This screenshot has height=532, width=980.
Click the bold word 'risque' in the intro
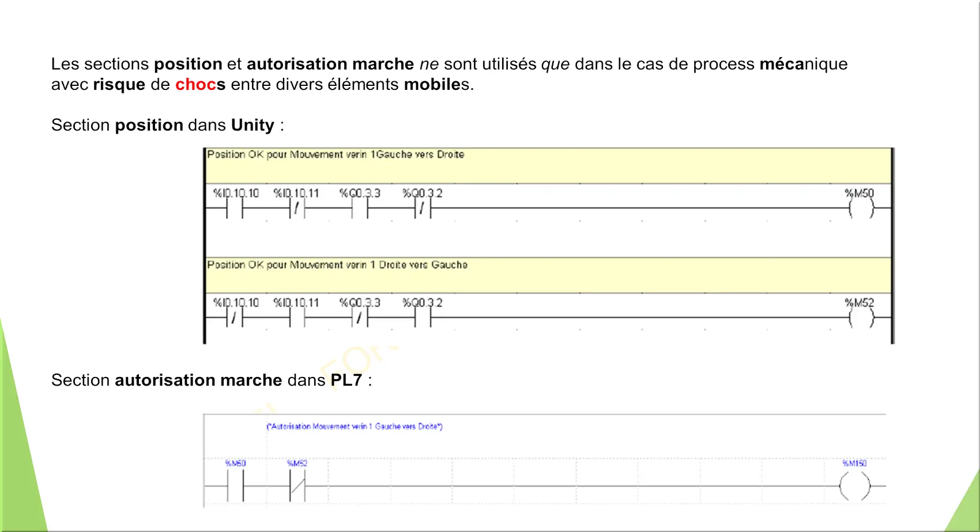[x=119, y=84]
